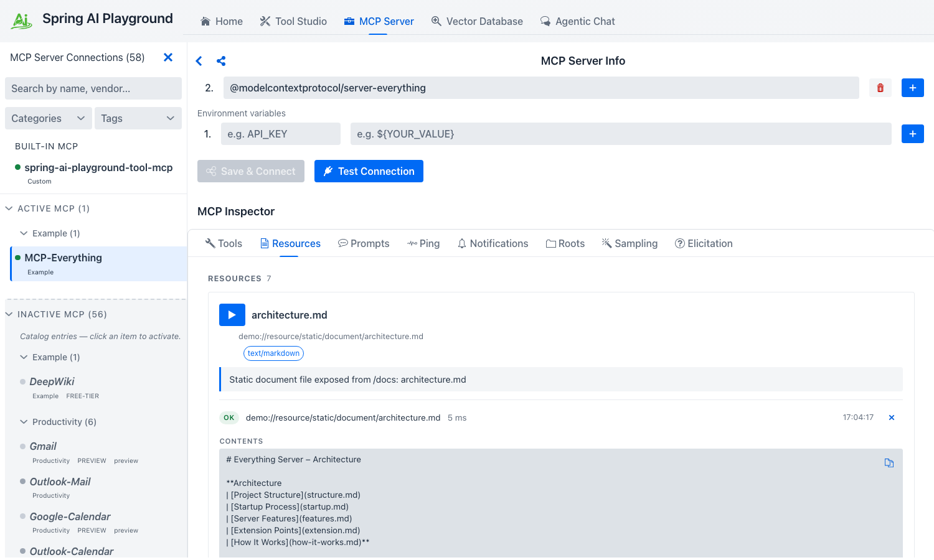Click the Spring AI Playground logo icon
Image resolution: width=934 pixels, height=560 pixels.
pos(22,21)
